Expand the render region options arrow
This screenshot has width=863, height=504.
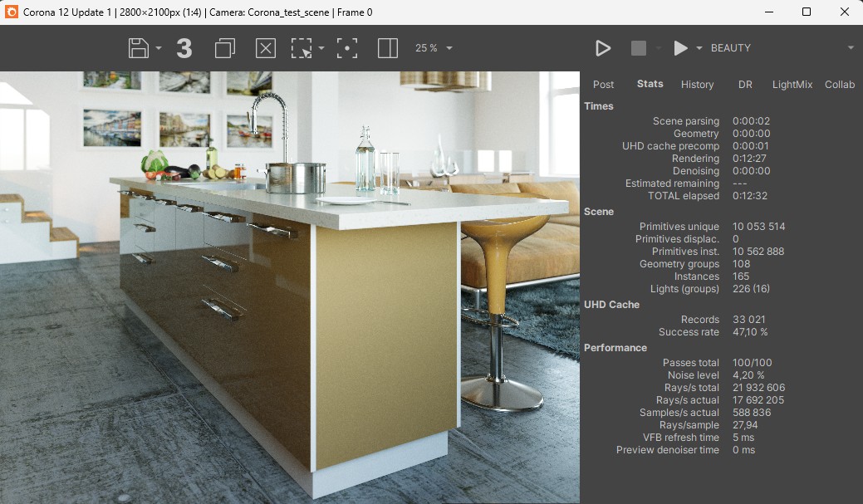[321, 48]
